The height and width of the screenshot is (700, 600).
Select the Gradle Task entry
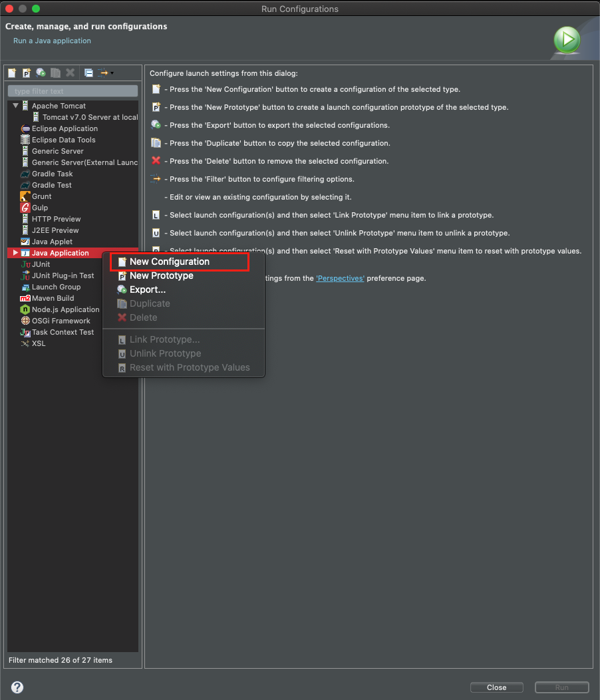[53, 174]
